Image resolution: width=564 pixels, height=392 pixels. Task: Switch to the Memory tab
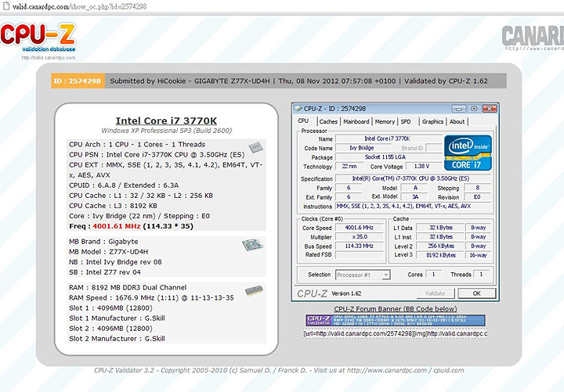coord(385,121)
